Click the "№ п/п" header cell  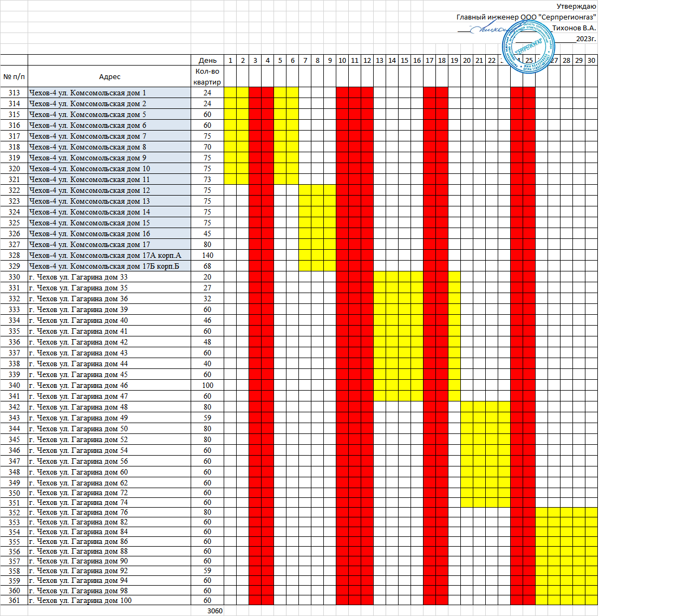click(x=14, y=76)
